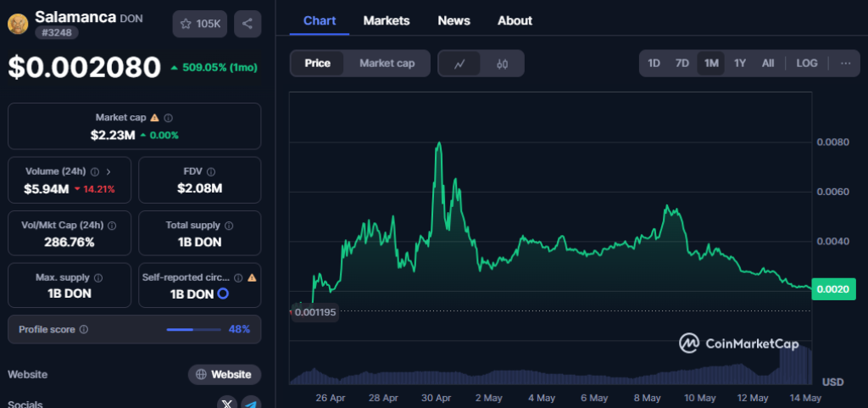Click the green 0.0020 current price tag
The width and height of the screenshot is (868, 408).
click(x=834, y=289)
